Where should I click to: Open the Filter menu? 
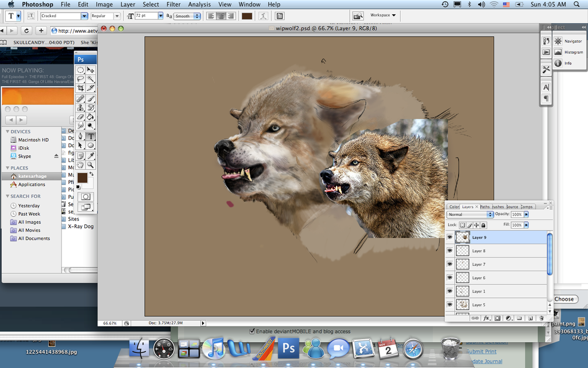click(x=173, y=5)
